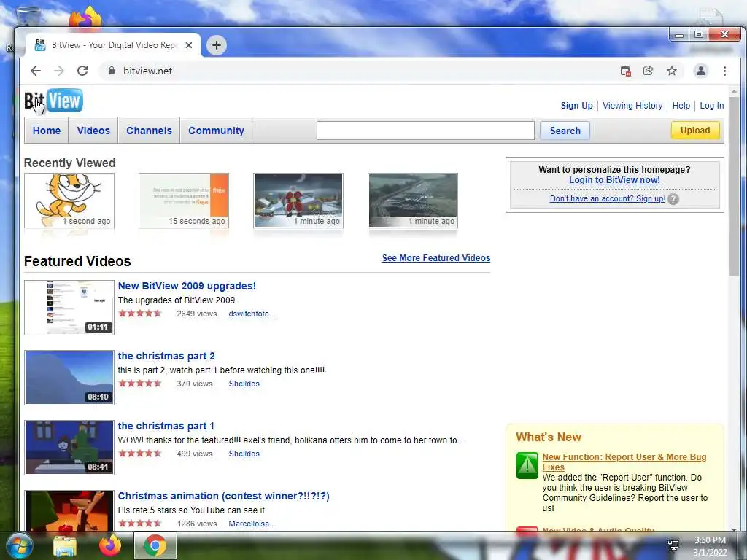Open the New BitView 2009 upgrades thumbnail

[69, 308]
